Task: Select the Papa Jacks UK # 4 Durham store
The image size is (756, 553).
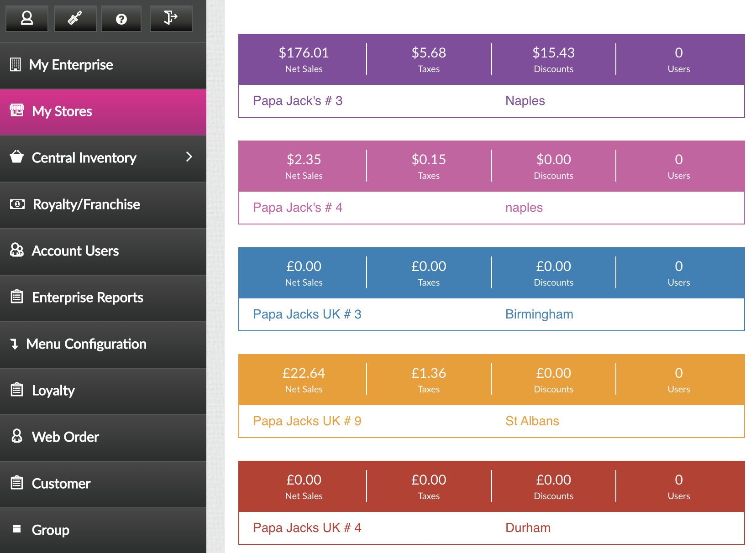Action: coord(307,528)
